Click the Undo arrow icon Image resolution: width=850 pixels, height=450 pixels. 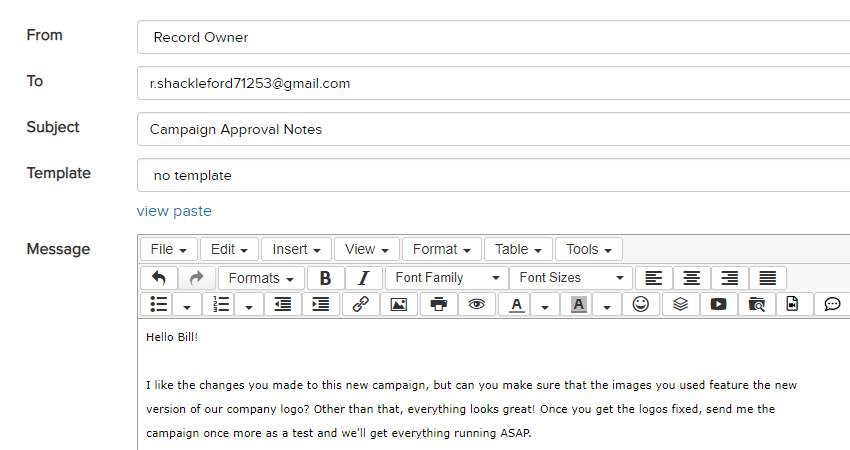(x=159, y=278)
